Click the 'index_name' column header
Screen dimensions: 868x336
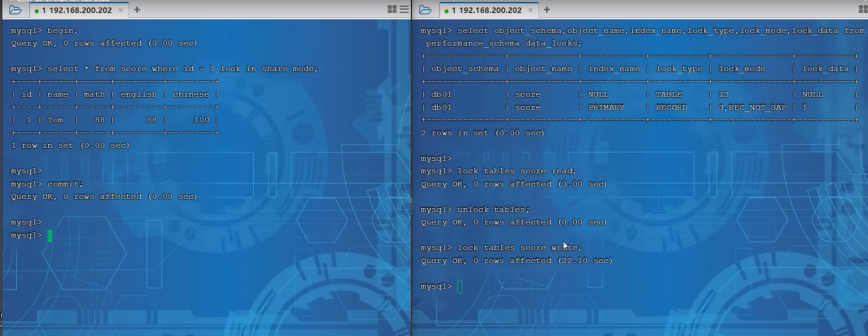coord(614,69)
